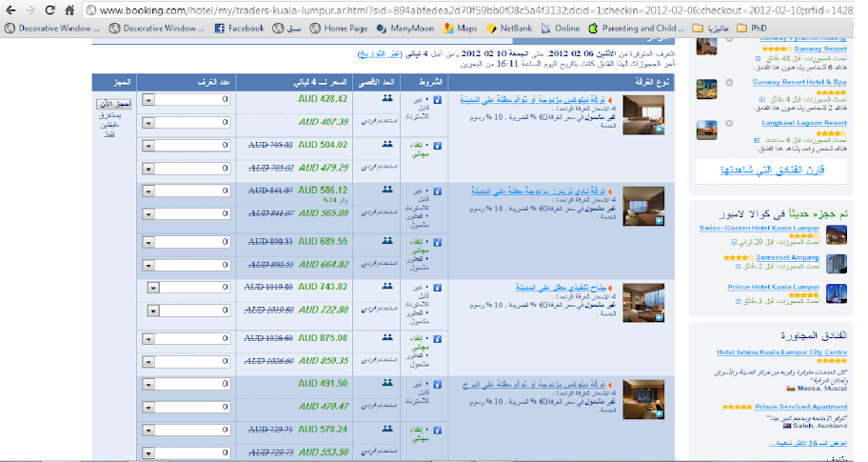Click the قارن الفنادق التي شاهدتها compare link

click(772, 170)
